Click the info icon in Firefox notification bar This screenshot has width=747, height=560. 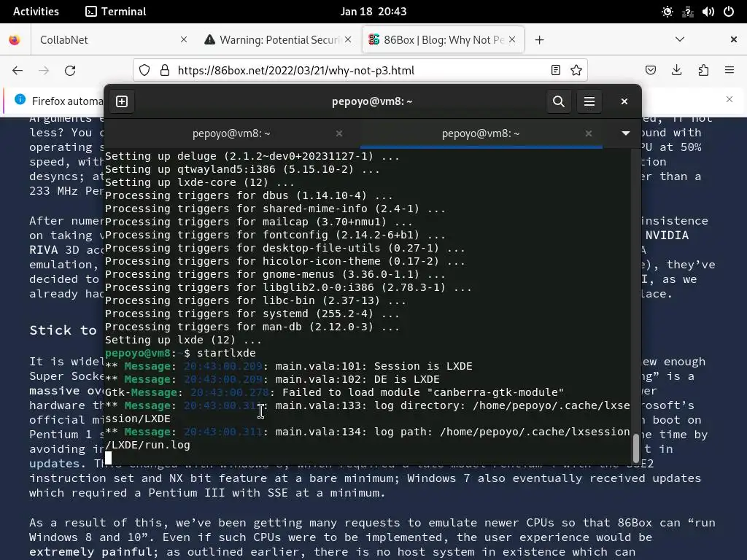pos(20,99)
